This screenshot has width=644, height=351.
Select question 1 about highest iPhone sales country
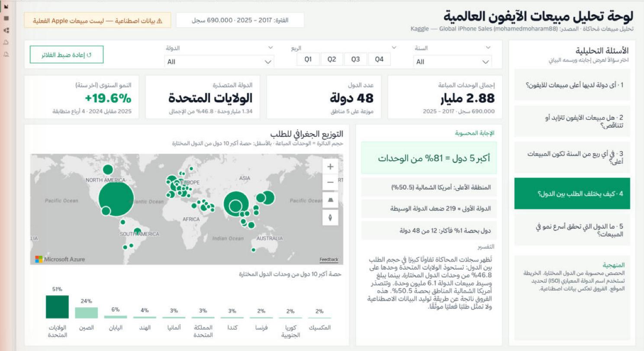(x=572, y=85)
